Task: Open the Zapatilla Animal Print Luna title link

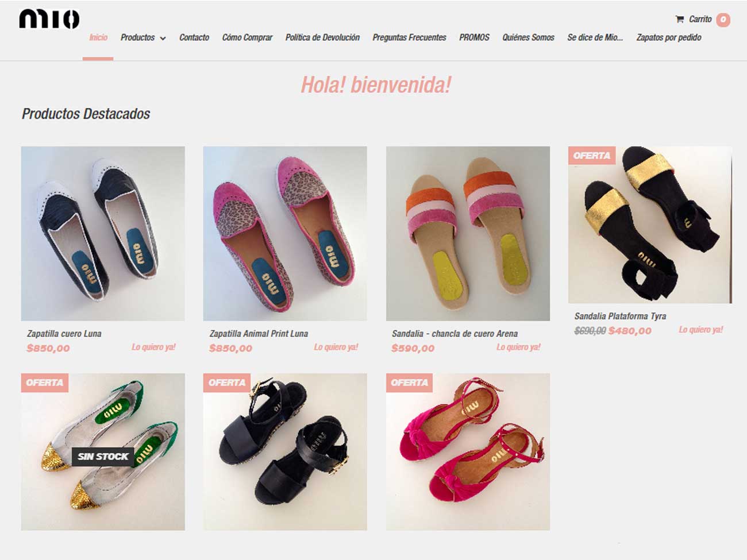Action: [x=259, y=333]
